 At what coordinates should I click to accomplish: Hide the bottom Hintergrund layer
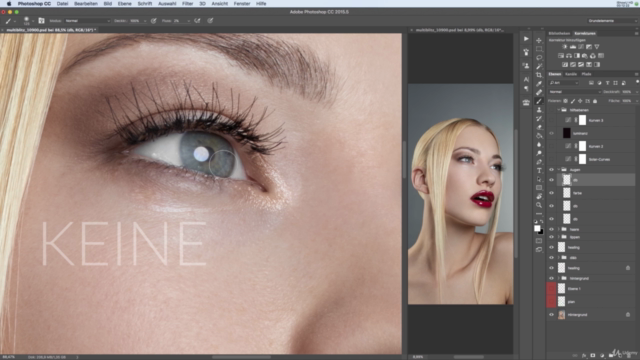click(x=551, y=315)
